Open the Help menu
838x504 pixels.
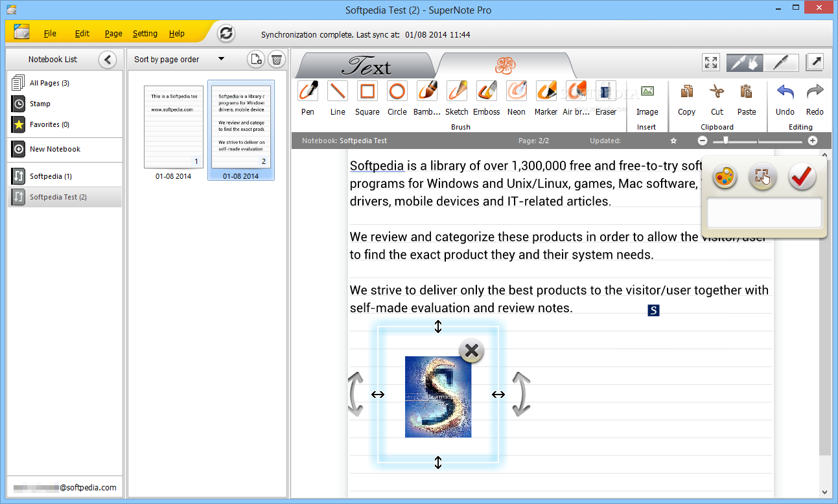click(x=177, y=34)
